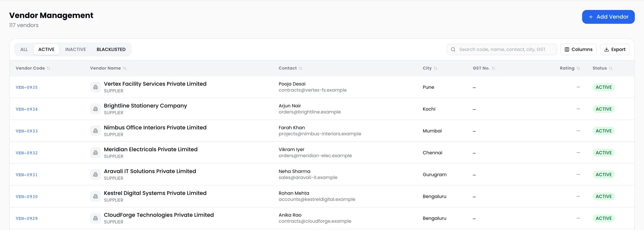Select the ACTIVE filter tab

click(47, 49)
